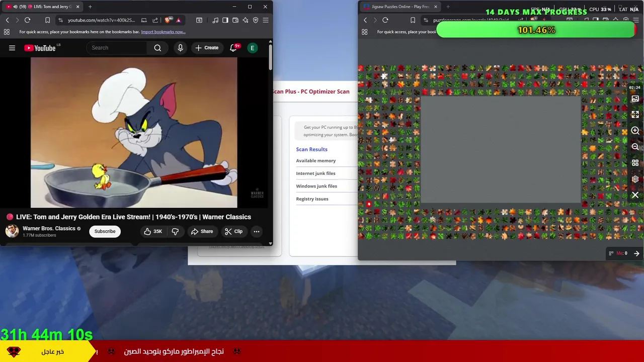
Task: Open jigsaw puzzle settings gear
Action: click(635, 179)
